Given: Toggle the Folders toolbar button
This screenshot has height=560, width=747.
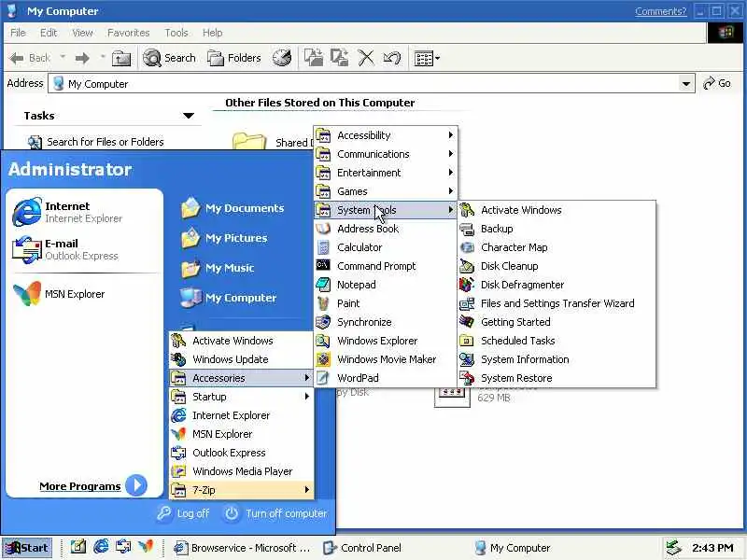Looking at the screenshot, I should coord(234,58).
